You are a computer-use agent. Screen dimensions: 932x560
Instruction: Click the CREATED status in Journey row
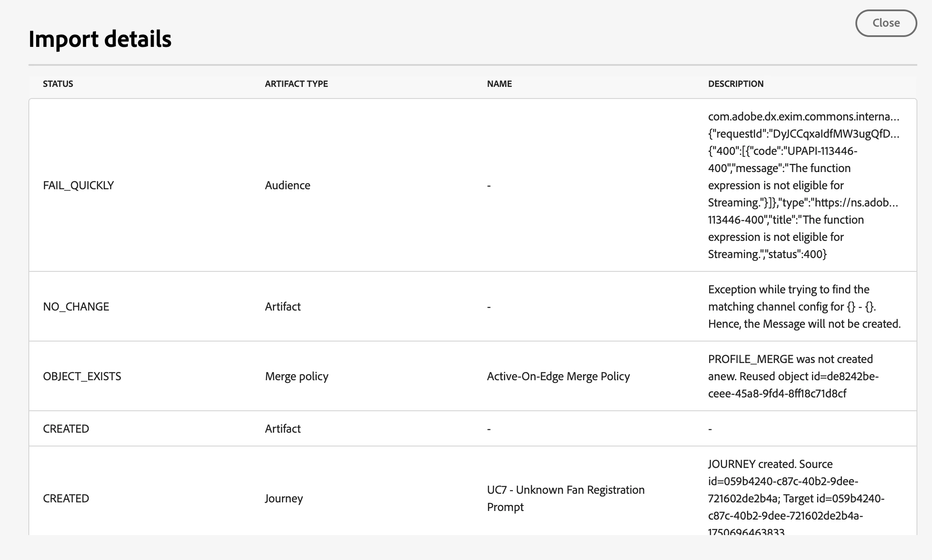66,498
